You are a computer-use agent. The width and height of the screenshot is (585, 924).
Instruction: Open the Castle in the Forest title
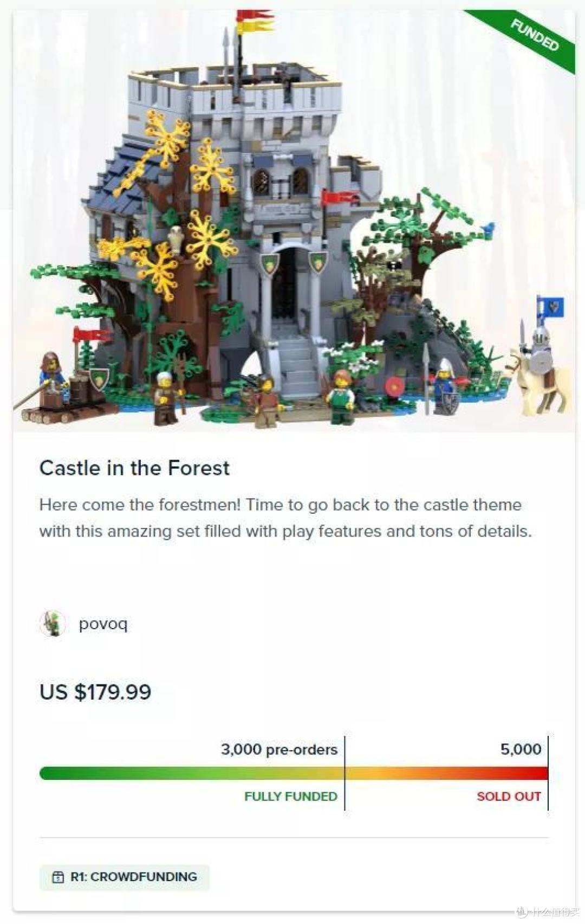pyautogui.click(x=134, y=468)
